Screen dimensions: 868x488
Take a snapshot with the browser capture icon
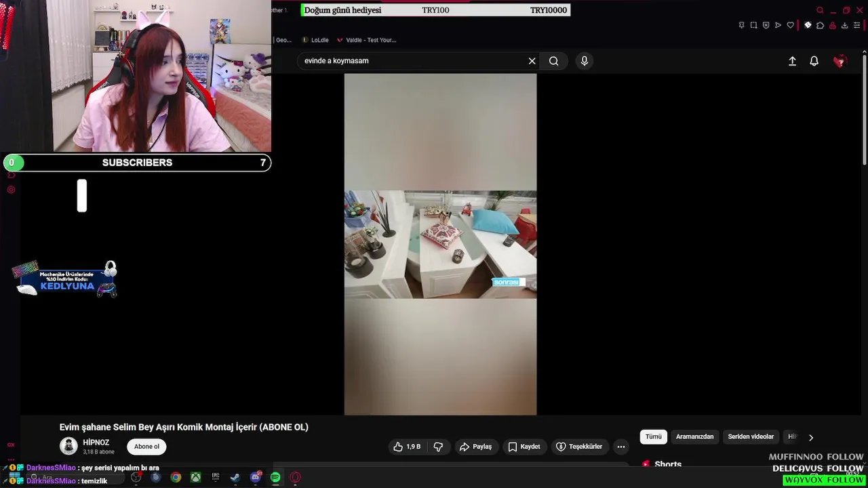point(753,25)
